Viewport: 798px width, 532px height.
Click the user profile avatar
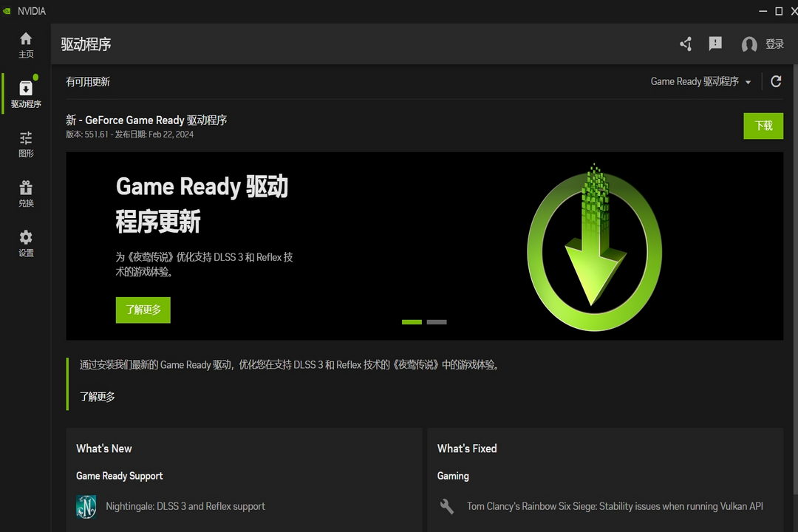(x=748, y=44)
